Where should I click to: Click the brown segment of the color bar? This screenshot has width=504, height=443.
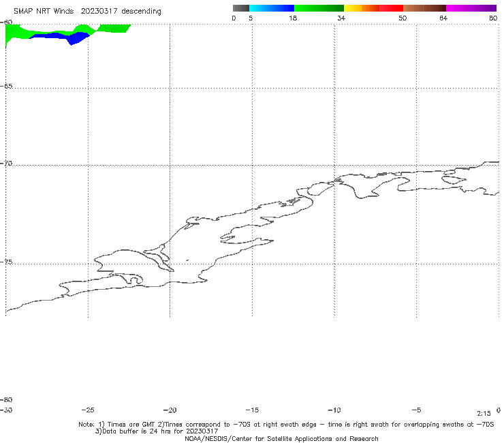click(424, 8)
